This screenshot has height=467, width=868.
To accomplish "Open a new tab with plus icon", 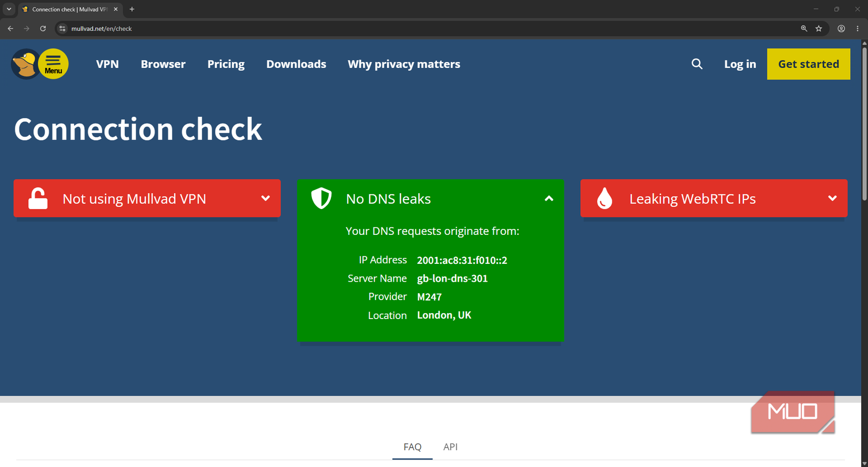I will point(132,9).
